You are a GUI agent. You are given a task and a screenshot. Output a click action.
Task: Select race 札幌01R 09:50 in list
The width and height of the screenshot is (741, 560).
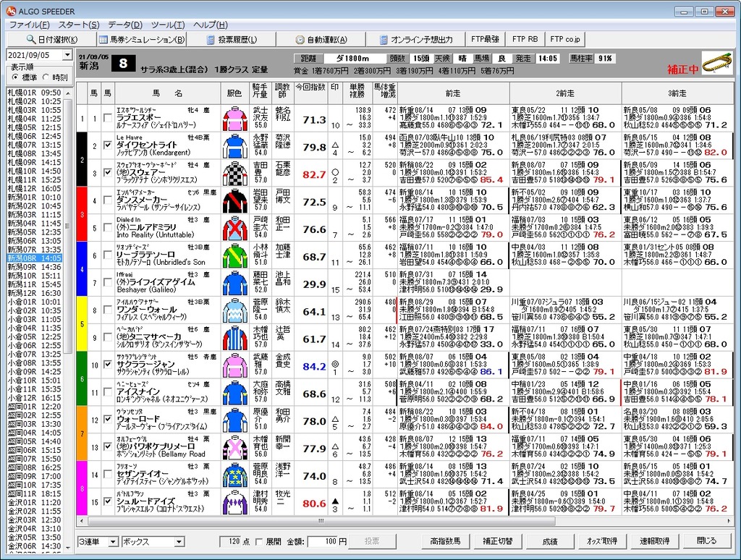pyautogui.click(x=35, y=93)
